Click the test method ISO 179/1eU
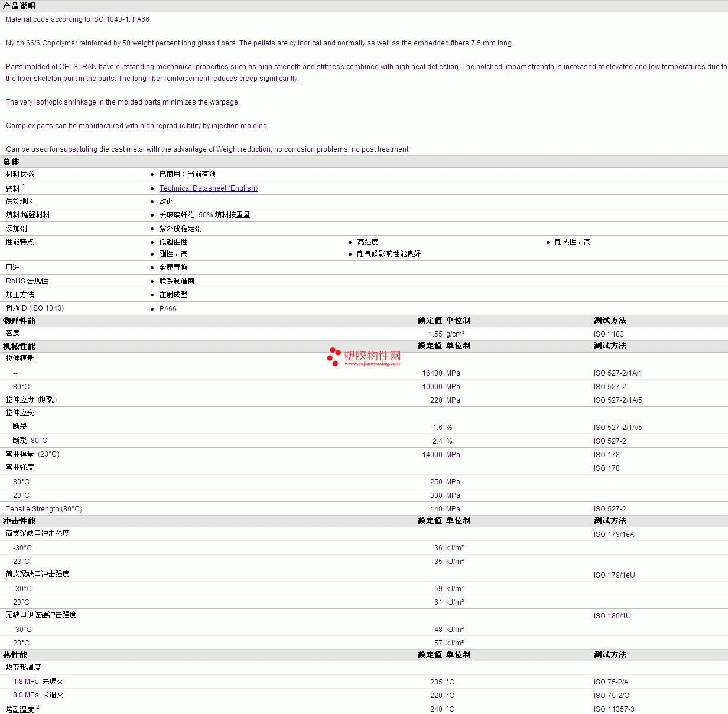728x714 pixels. coord(615,575)
